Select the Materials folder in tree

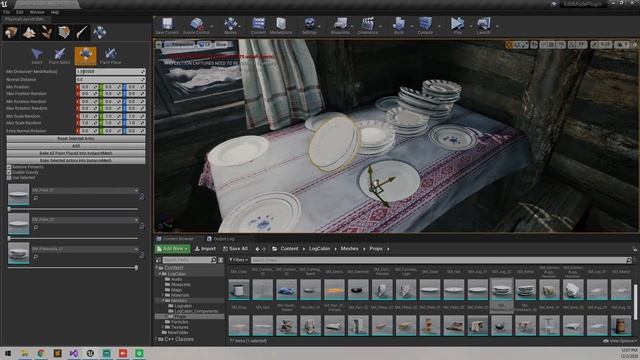click(180, 295)
